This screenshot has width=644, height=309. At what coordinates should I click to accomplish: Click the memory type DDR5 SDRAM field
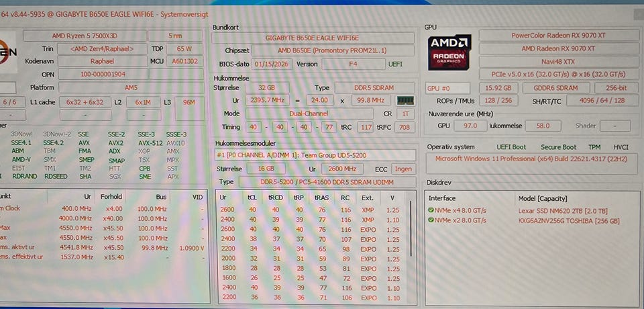tap(374, 87)
